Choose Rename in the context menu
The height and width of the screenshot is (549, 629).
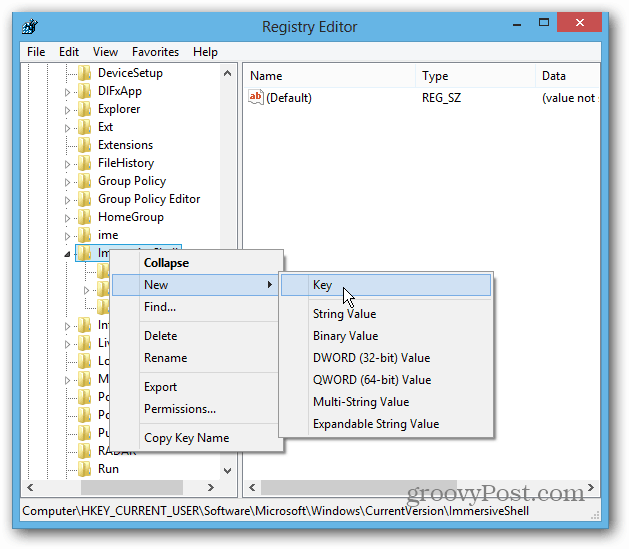(197, 358)
